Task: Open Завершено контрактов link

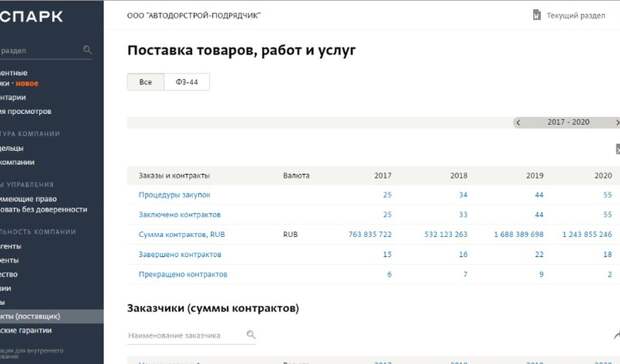Action: click(x=180, y=254)
